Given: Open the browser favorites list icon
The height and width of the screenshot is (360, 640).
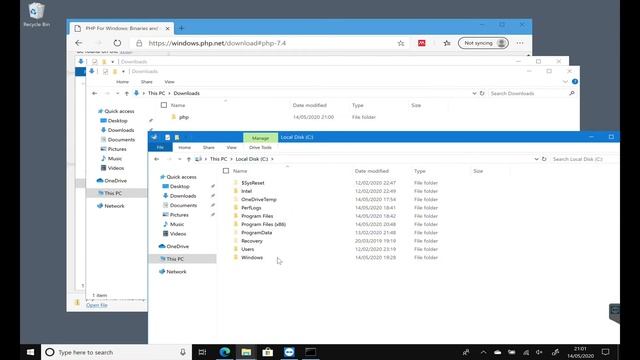Looking at the screenshot, I should [x=447, y=43].
